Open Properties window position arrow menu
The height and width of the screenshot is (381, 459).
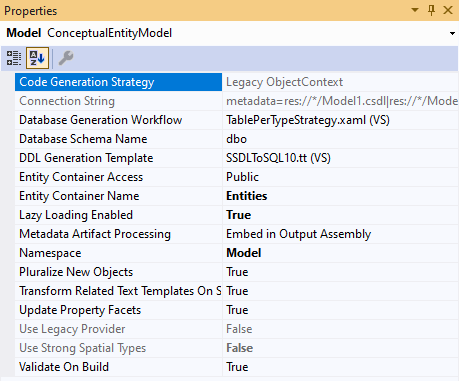click(415, 10)
